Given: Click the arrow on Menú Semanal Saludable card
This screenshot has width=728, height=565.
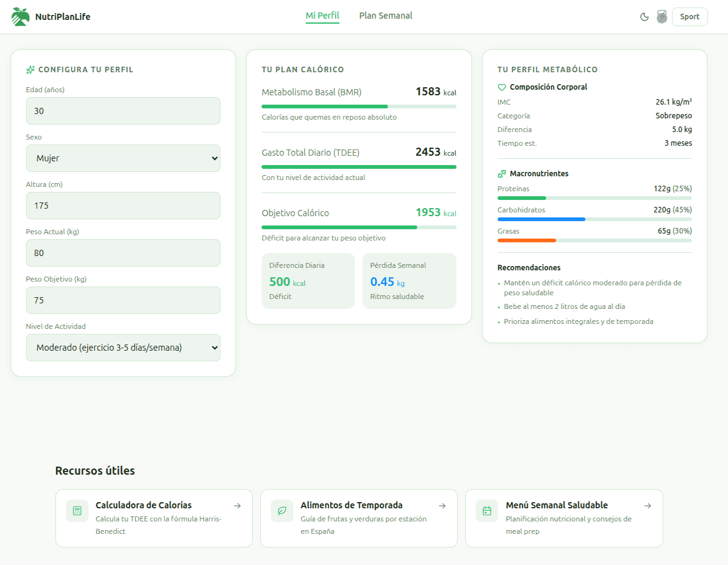Looking at the screenshot, I should (648, 506).
